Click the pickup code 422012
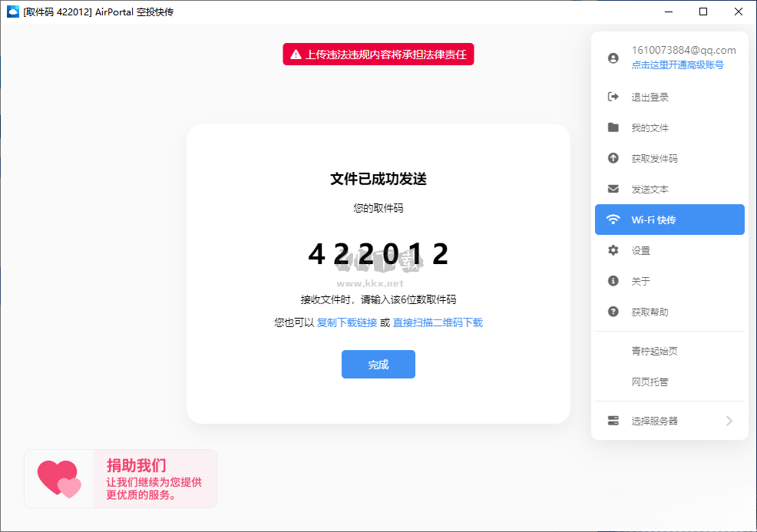Screen dimensions: 757x532 378,256
